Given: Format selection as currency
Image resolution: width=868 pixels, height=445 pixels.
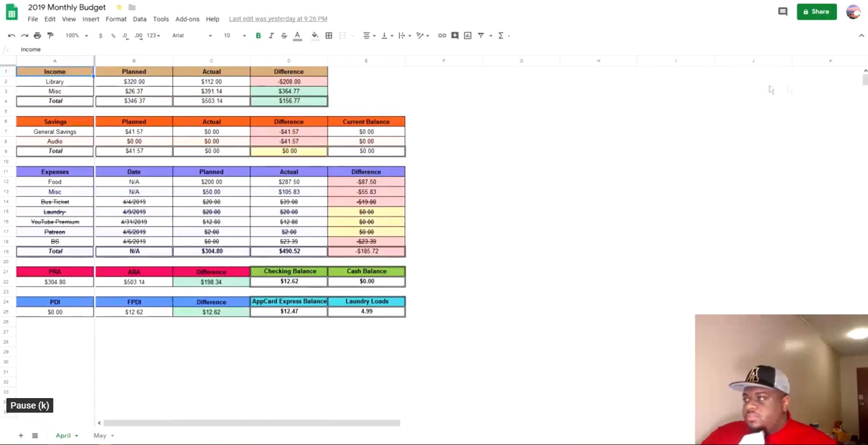Looking at the screenshot, I should 100,36.
